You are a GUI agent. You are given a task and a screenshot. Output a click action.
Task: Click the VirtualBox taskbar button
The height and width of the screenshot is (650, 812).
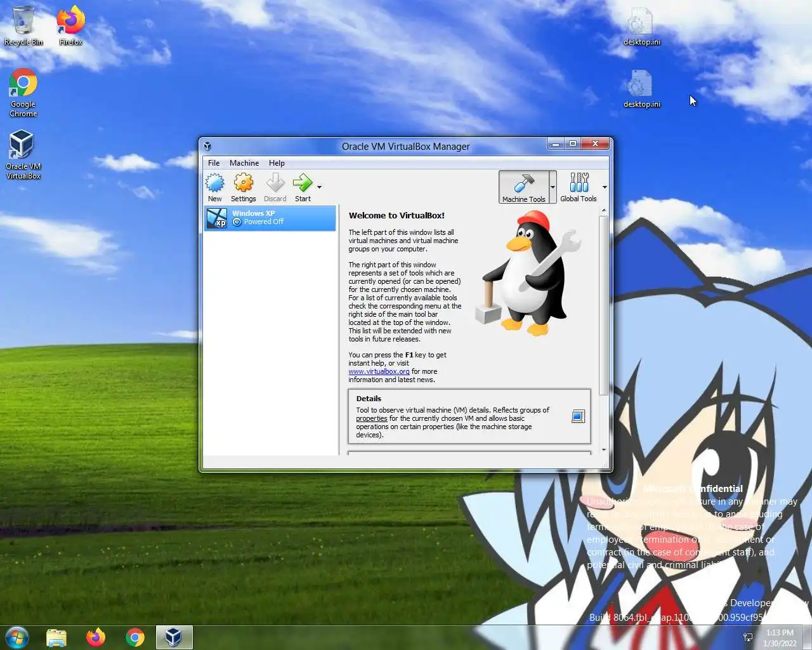point(174,637)
